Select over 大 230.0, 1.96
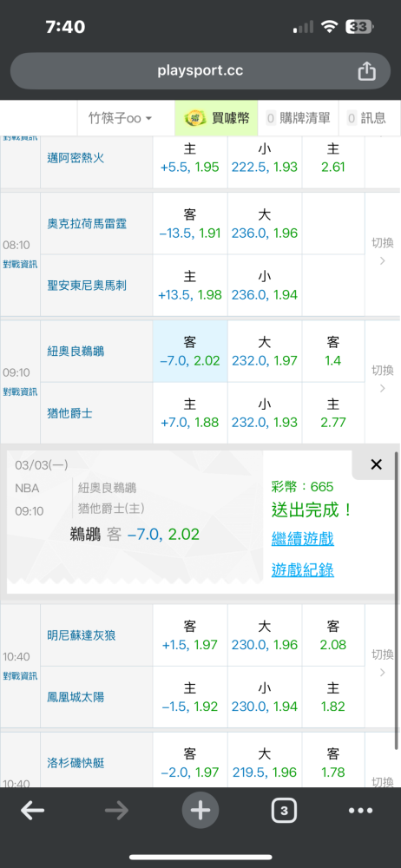 [x=265, y=635]
